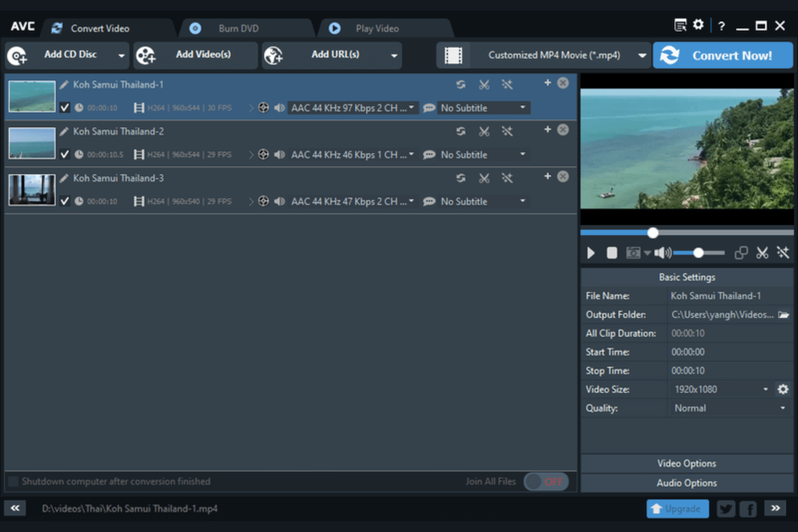The image size is (798, 532).
Task: Open the Audio Options panel
Action: tap(686, 483)
